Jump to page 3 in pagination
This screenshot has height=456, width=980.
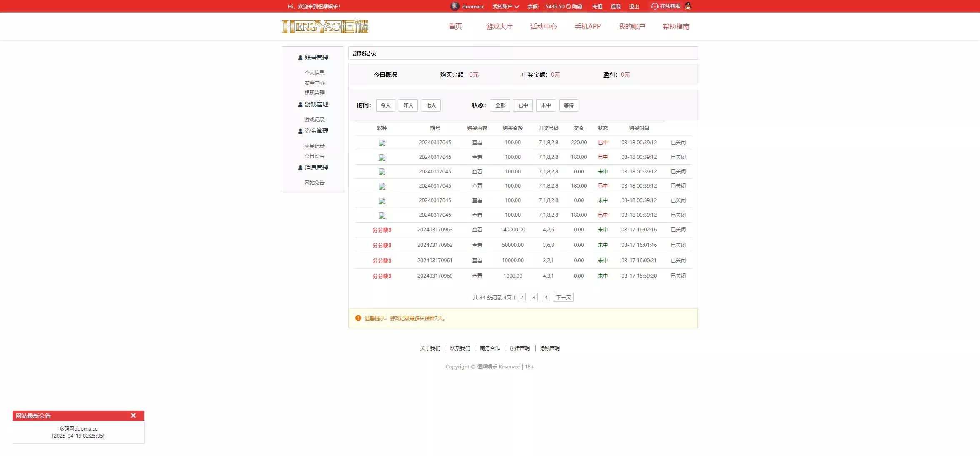click(x=534, y=297)
